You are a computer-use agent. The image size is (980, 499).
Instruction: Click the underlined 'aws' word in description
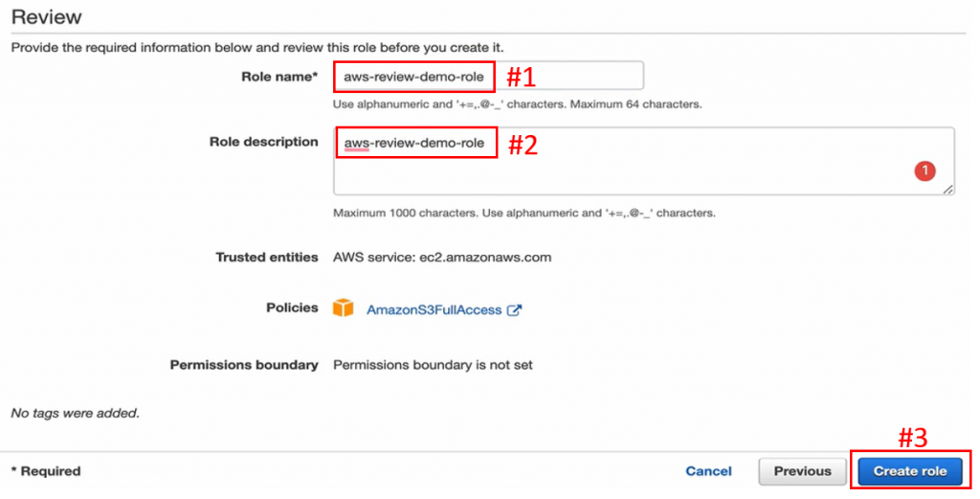[x=356, y=145]
